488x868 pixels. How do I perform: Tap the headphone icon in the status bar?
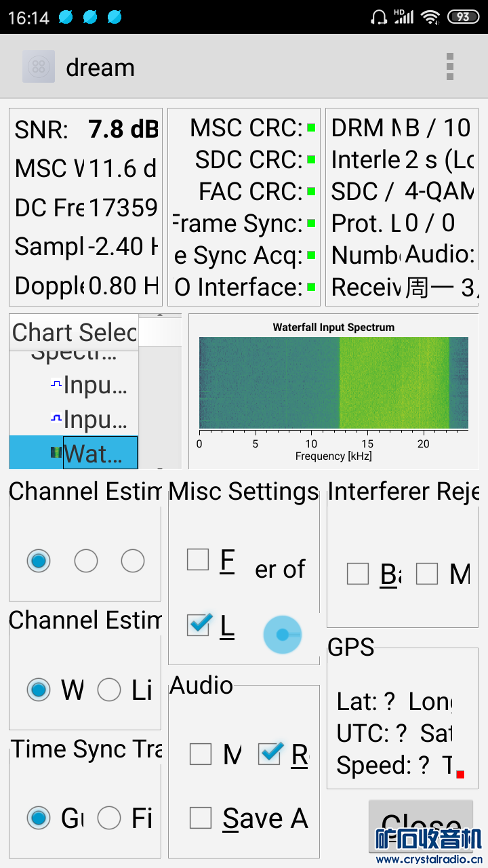point(378,17)
